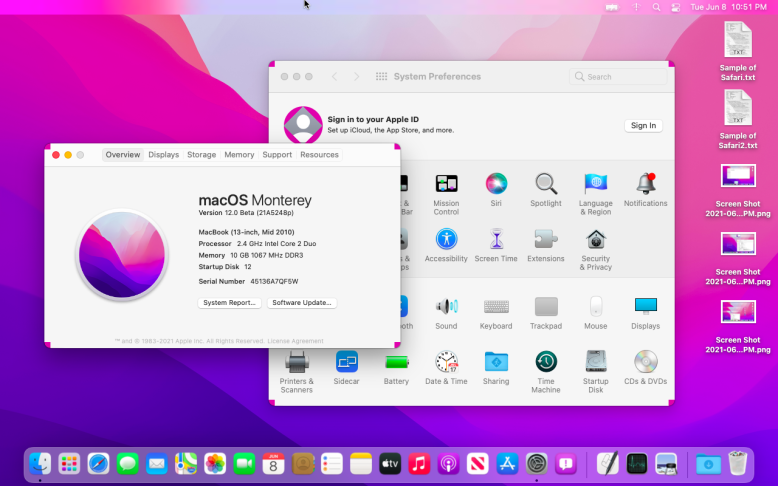Open Security & Privacy preferences
Screen dimensions: 778x486
(595, 239)
